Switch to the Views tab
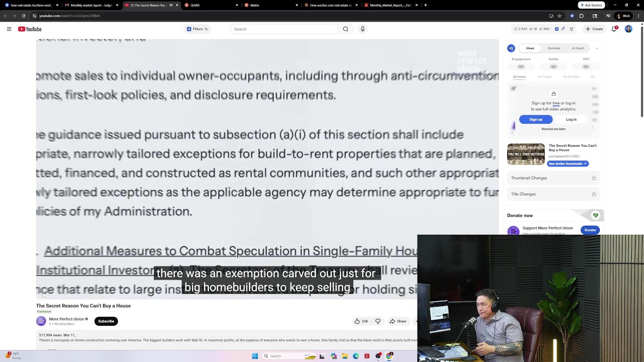The height and width of the screenshot is (362, 644). coord(530,48)
